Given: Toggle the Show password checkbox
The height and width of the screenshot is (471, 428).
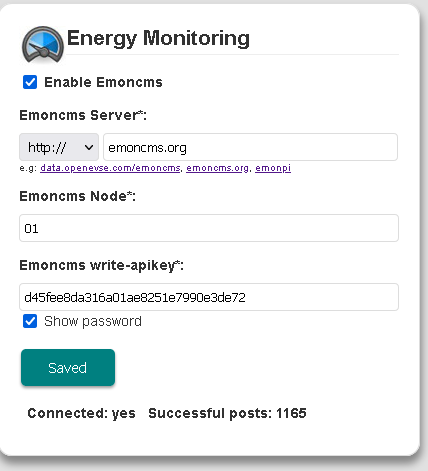Looking at the screenshot, I should click(x=30, y=321).
